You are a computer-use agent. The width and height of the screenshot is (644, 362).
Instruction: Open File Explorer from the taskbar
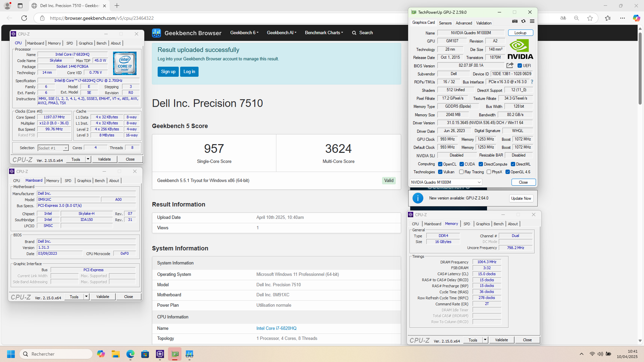pyautogui.click(x=116, y=354)
